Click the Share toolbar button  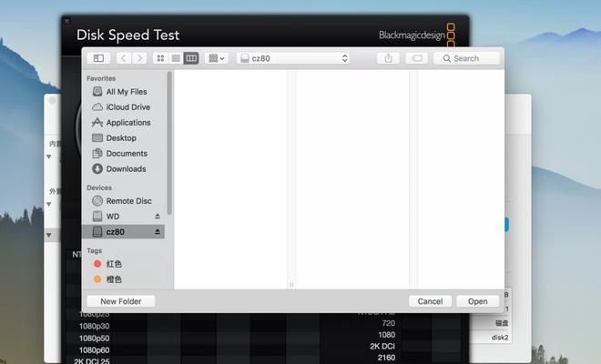coord(388,58)
